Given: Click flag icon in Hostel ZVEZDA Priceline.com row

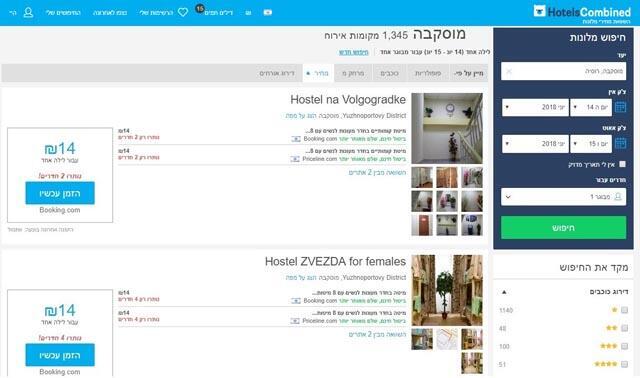Looking at the screenshot, I should [x=295, y=321].
